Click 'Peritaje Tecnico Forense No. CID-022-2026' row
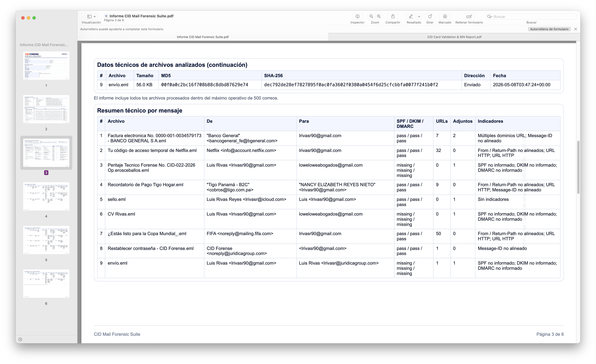This screenshot has height=364, width=596. click(151, 165)
